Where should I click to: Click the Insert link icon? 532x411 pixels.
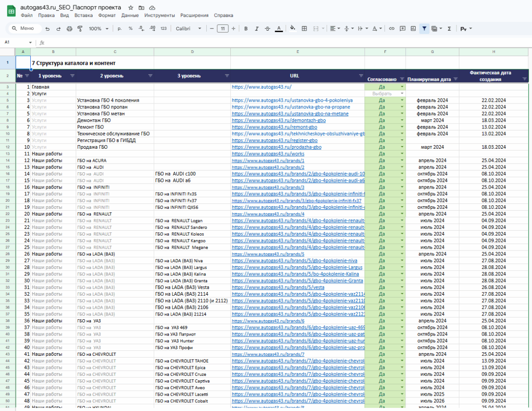392,28
